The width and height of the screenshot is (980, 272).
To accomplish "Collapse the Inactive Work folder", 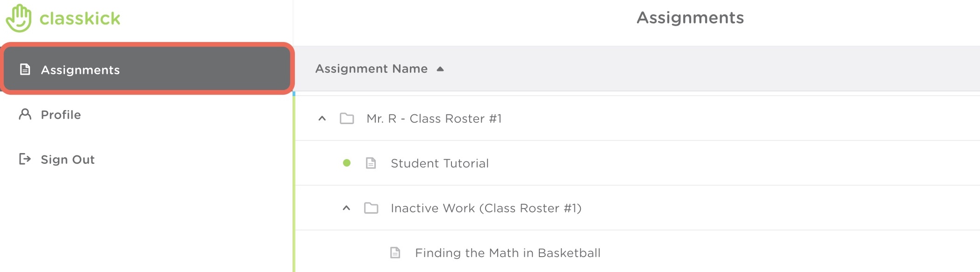I will [346, 208].
